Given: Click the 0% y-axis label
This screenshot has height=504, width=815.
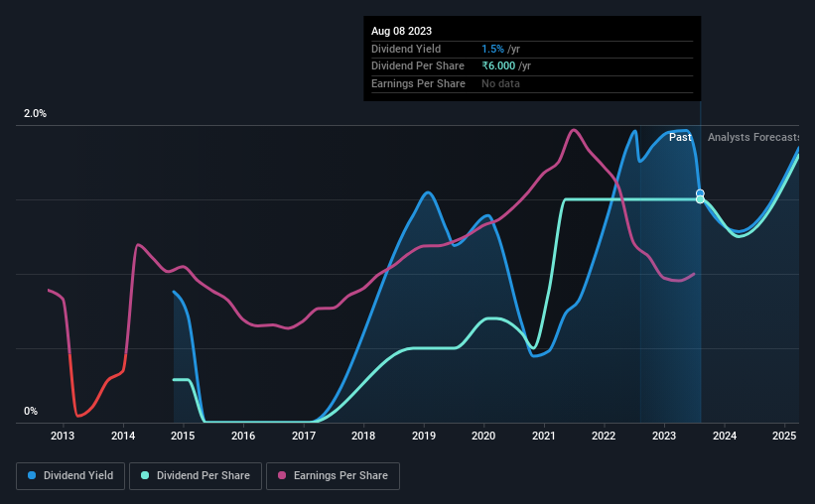Looking at the screenshot, I should click(x=31, y=412).
